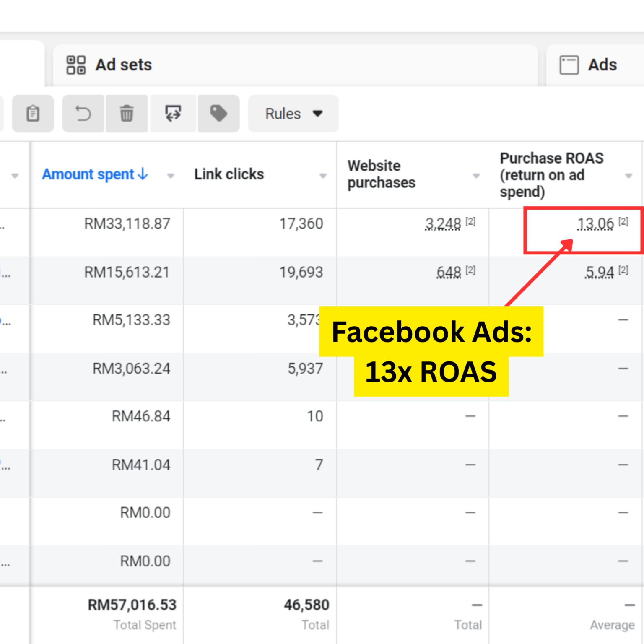Viewport: 644px width, 644px height.
Task: Click the 5.94 ROAS value
Action: (x=600, y=273)
